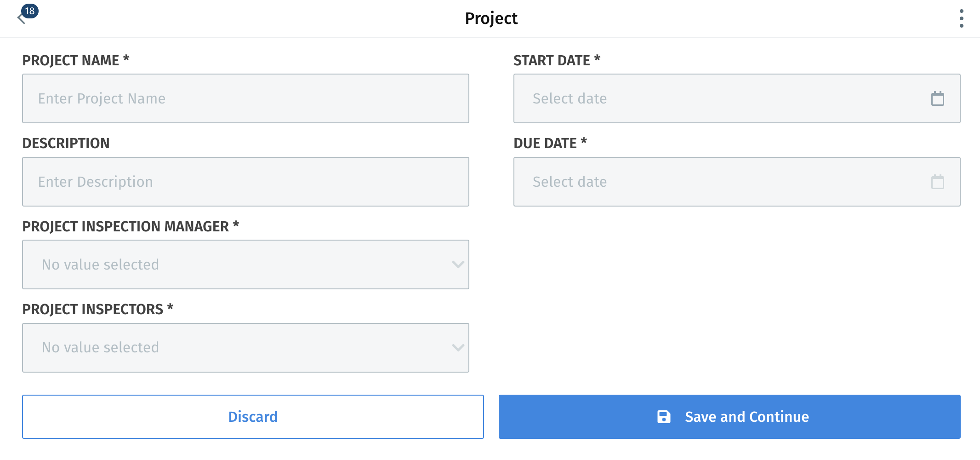Click the floppy disk save icon
This screenshot has width=980, height=460.
click(x=664, y=417)
